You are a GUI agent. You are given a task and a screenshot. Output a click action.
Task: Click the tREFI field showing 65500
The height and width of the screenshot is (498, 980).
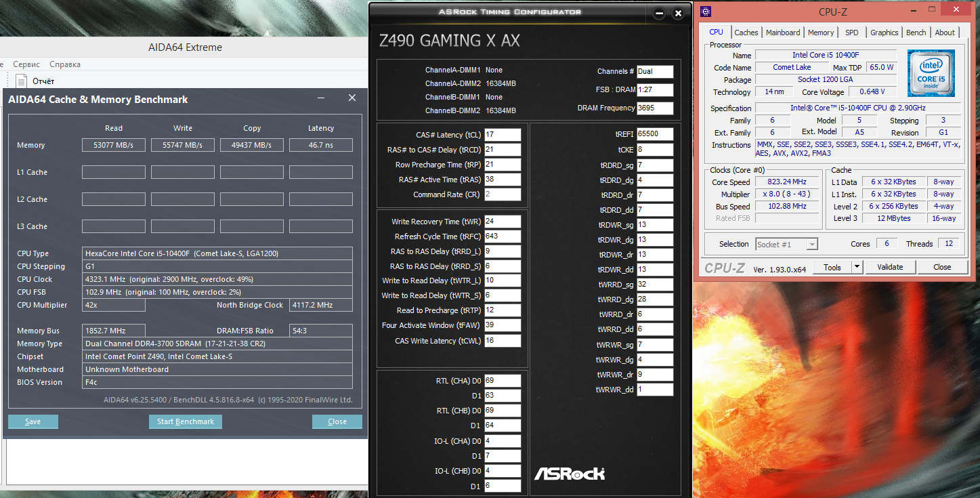coord(655,134)
